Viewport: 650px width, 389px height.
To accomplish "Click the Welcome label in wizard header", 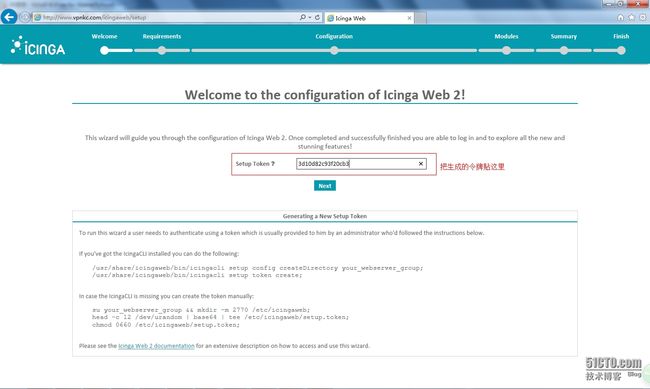I will (104, 36).
